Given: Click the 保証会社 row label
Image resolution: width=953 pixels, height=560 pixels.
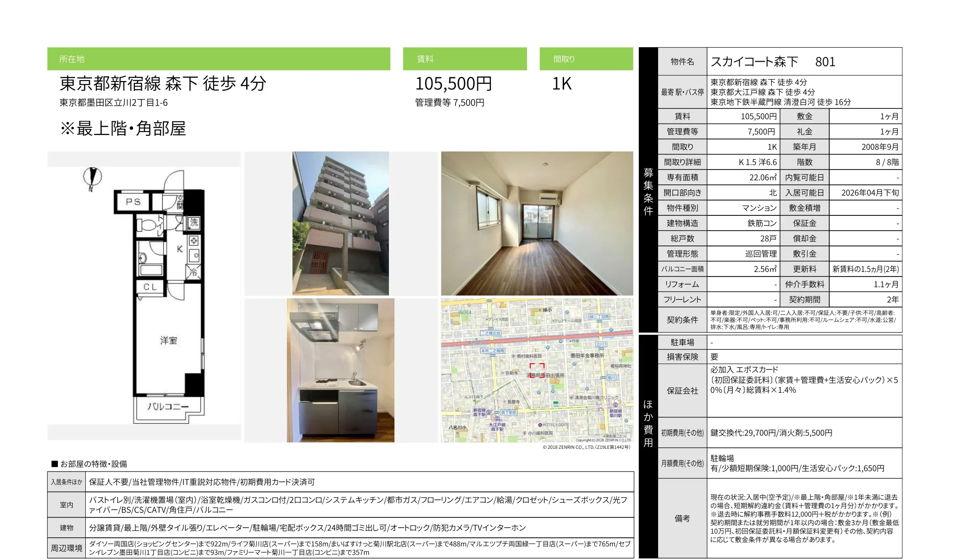Looking at the screenshot, I should (682, 390).
